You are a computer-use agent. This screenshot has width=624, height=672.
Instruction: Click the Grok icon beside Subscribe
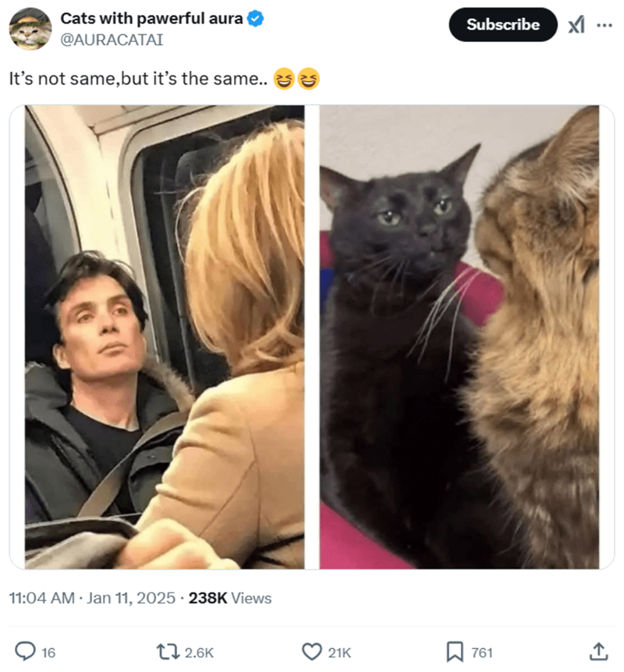pyautogui.click(x=576, y=25)
